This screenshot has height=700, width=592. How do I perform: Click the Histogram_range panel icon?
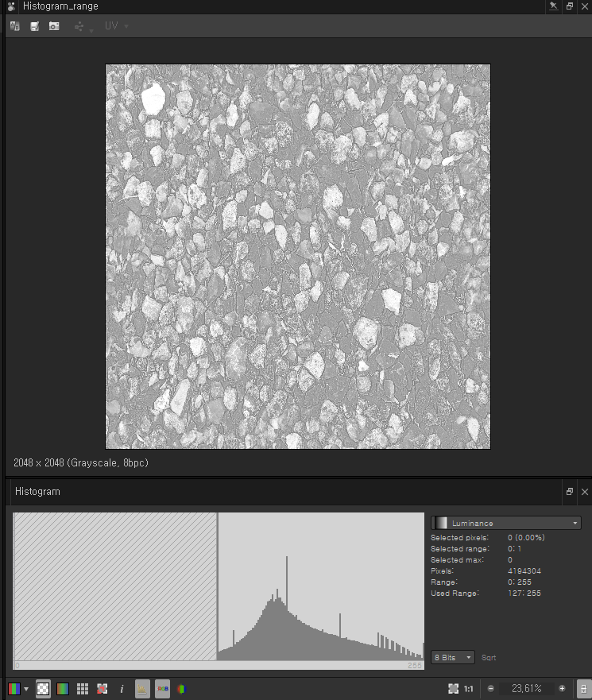tap(11, 6)
